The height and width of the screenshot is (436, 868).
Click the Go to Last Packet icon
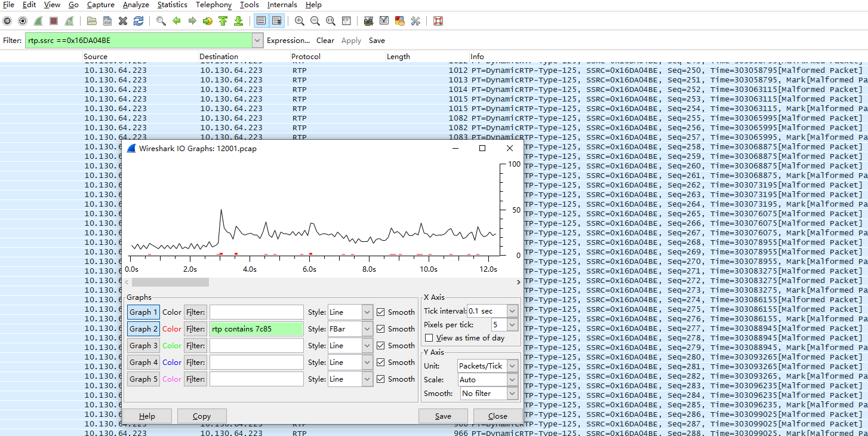[x=238, y=21]
